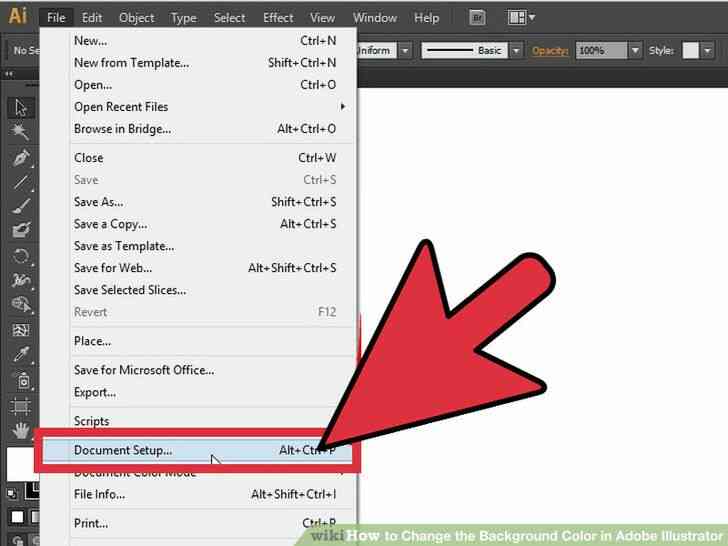Select the Pen tool
The width and height of the screenshot is (728, 546).
click(x=20, y=158)
